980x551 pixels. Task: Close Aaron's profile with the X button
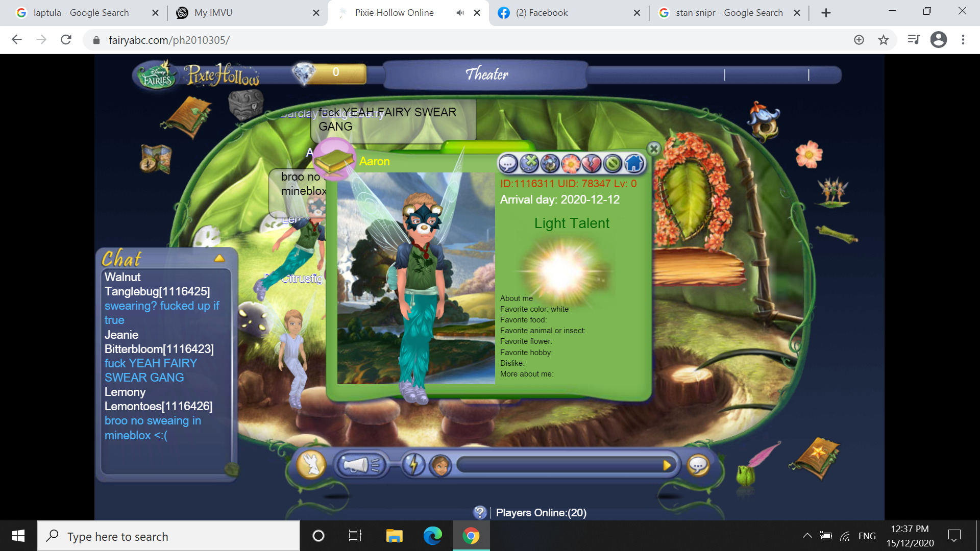tap(653, 148)
